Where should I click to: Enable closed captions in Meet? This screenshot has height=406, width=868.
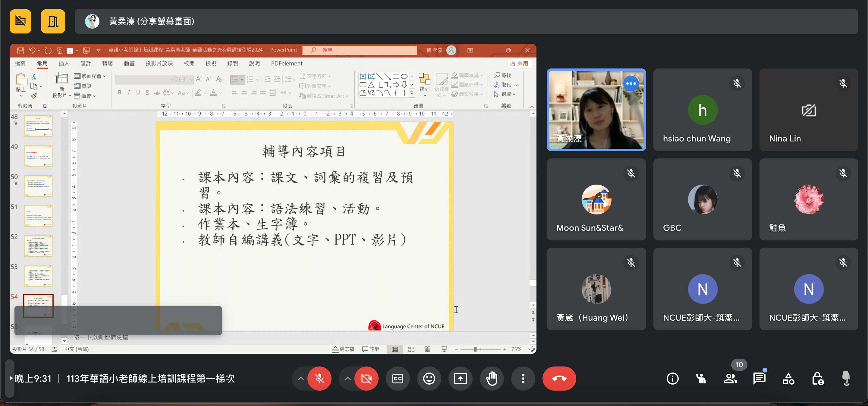(398, 378)
